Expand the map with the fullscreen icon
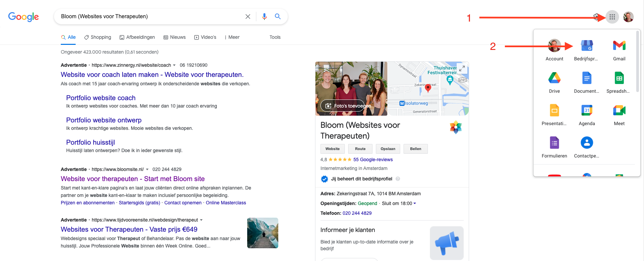This screenshot has height=261, width=644. [462, 68]
